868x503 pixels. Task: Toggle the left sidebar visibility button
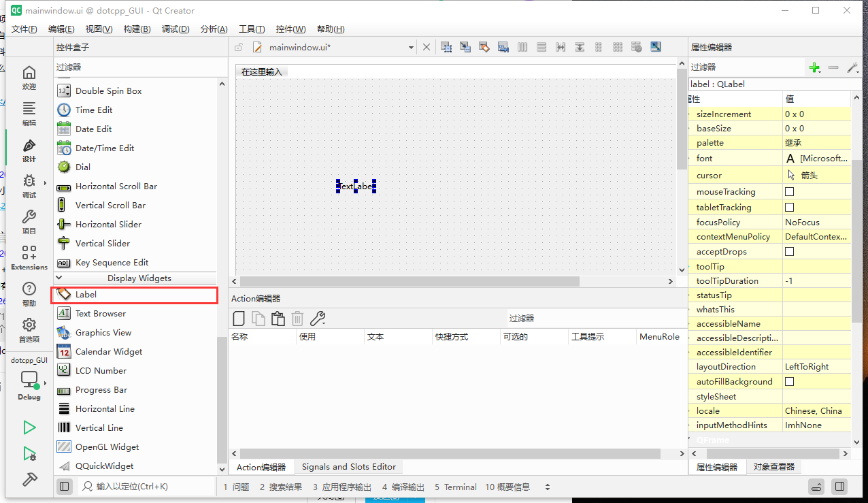tap(64, 487)
